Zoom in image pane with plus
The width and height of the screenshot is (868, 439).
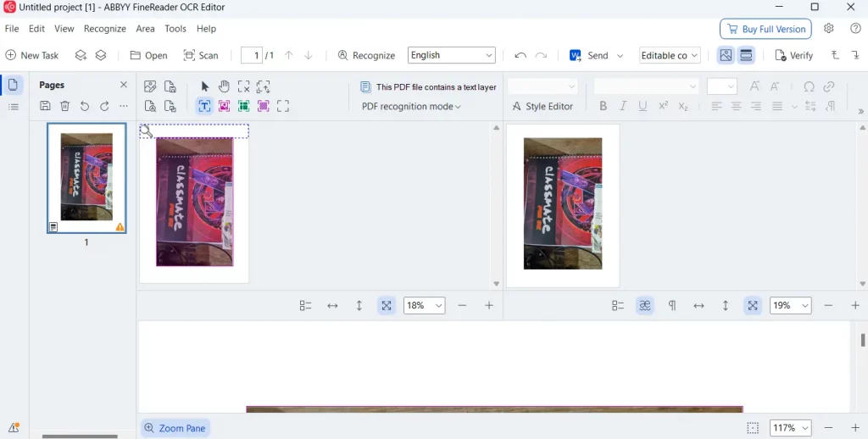(x=489, y=306)
